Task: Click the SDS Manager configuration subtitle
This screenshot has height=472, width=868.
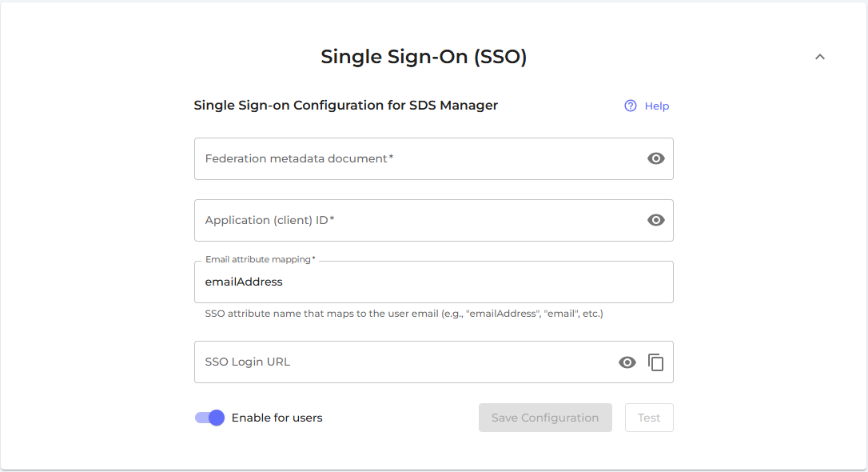Action: coord(345,106)
